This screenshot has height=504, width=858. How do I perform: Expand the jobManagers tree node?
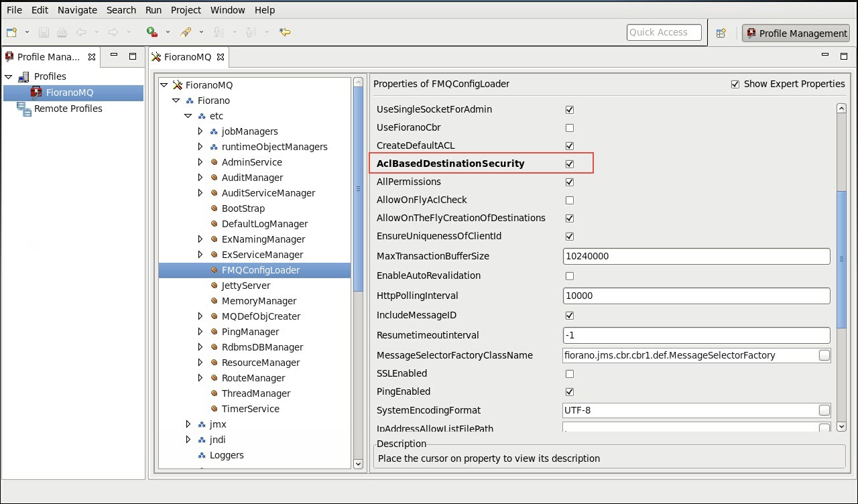tap(200, 131)
